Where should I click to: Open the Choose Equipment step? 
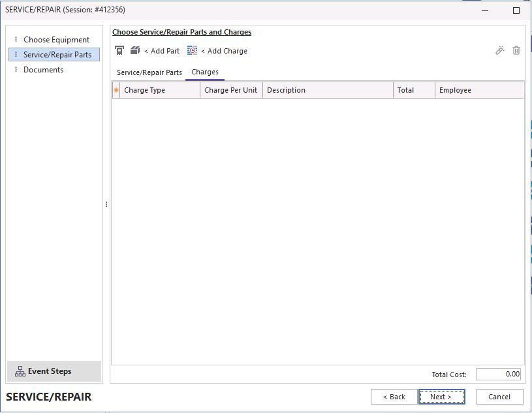pos(56,40)
